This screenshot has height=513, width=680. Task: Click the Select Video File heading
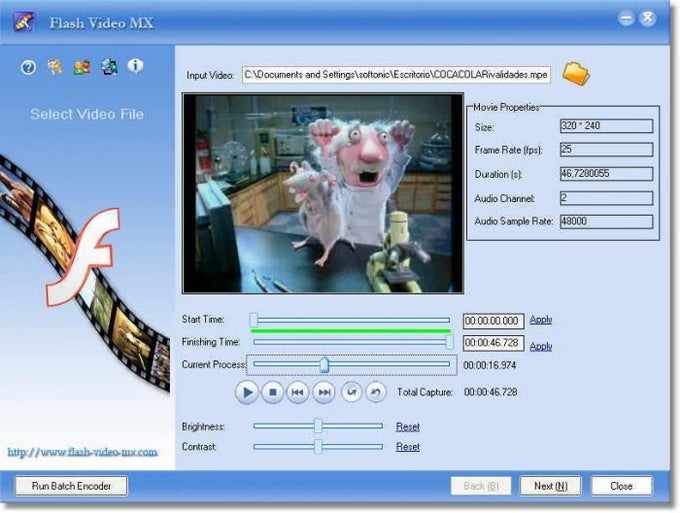point(87,114)
